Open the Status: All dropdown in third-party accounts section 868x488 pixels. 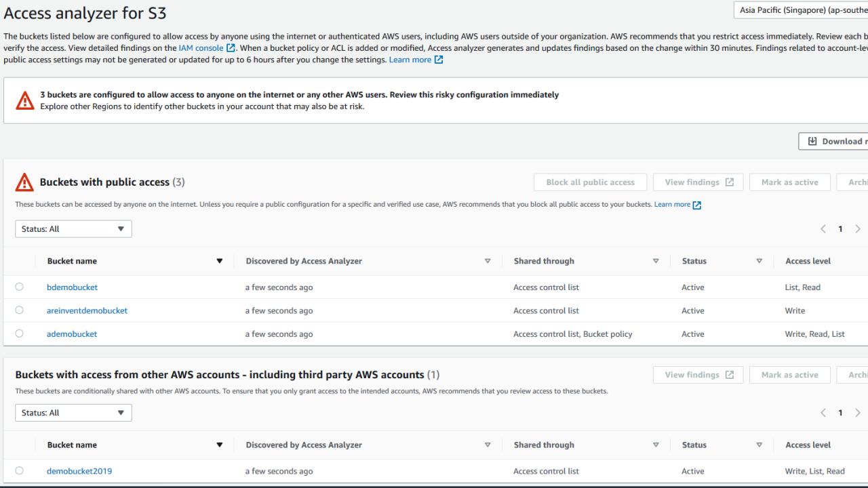tap(73, 412)
